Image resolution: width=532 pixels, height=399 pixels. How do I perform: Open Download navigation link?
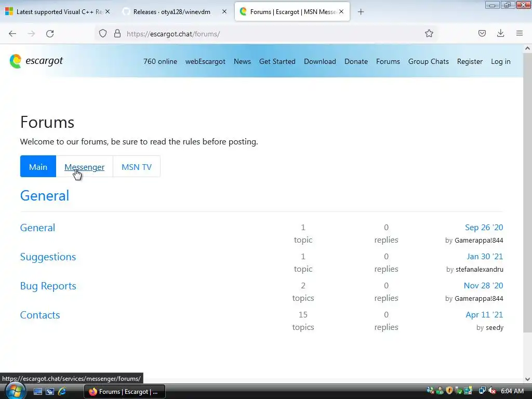[320, 61]
